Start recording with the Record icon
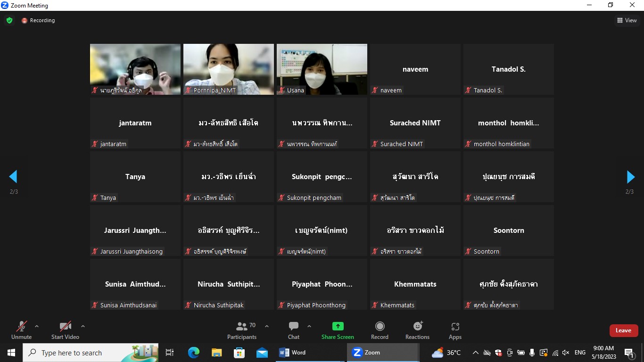The image size is (644, 362). tap(380, 326)
